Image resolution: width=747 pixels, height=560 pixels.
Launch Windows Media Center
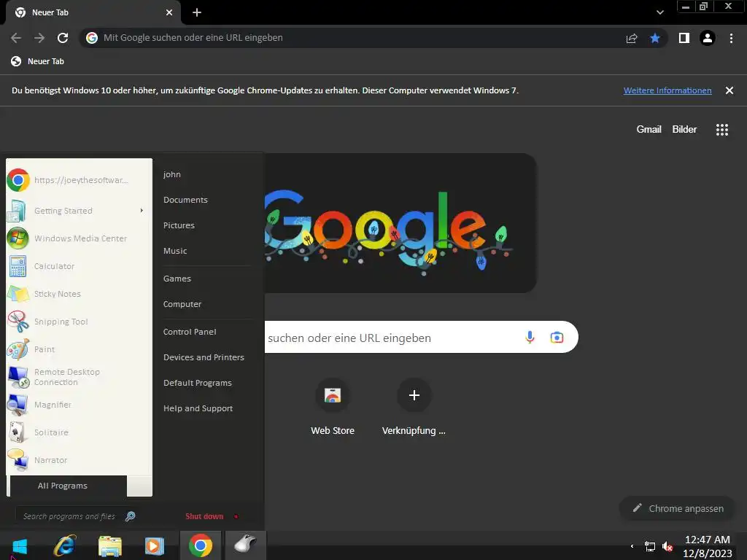[79, 238]
